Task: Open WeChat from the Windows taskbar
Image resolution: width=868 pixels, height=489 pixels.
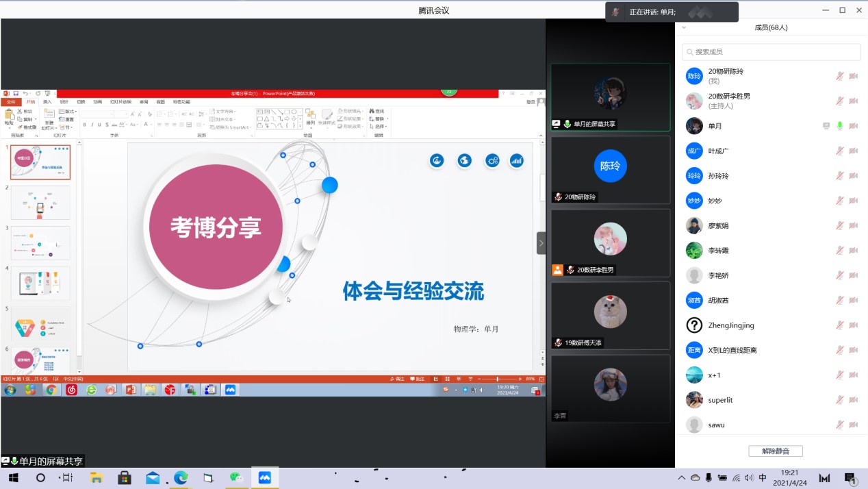Action: 236,478
